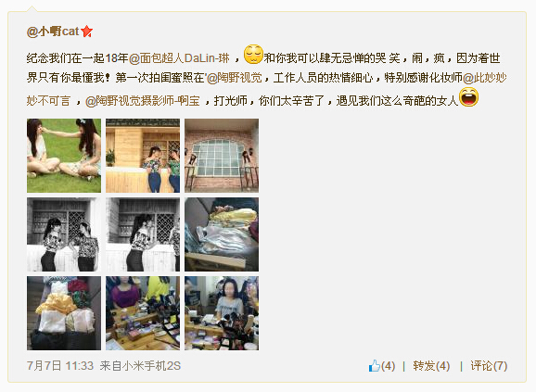Viewport: 536px width, 392px height.
Task: Open the brick wall arched window thumbnail
Action: [x=222, y=156]
